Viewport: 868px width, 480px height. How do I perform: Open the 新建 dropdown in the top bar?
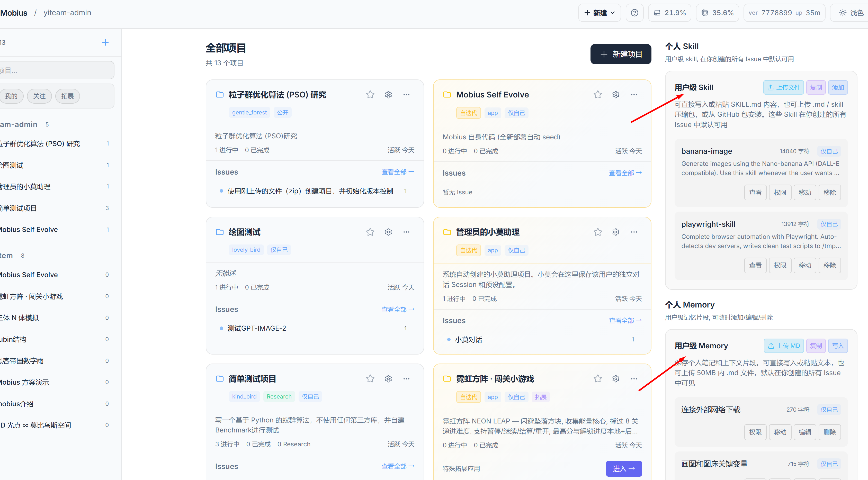(x=599, y=13)
